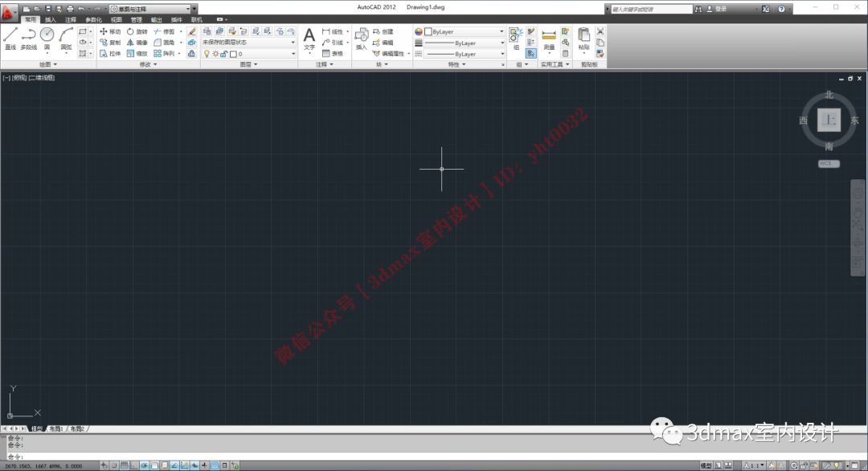The height and width of the screenshot is (471, 868).
Task: Choose the Array (阵列) tool
Action: coord(164,54)
